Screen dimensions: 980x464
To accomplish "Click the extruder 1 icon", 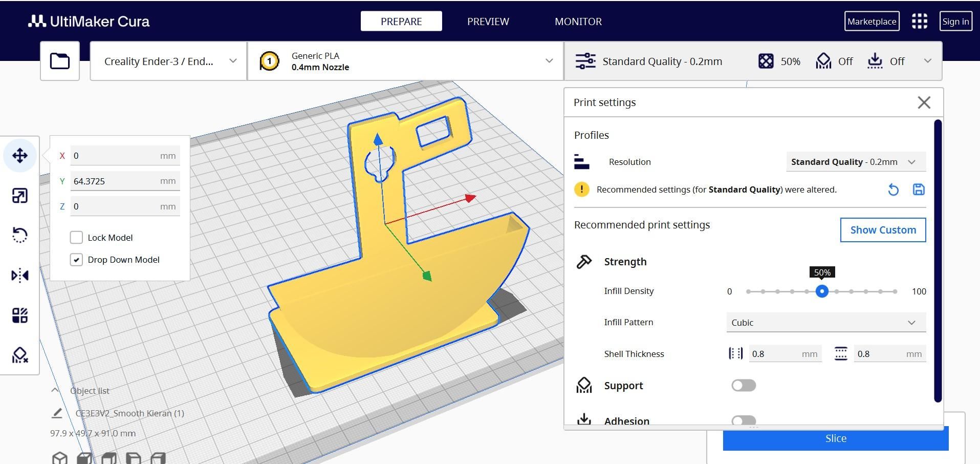I will tap(269, 61).
